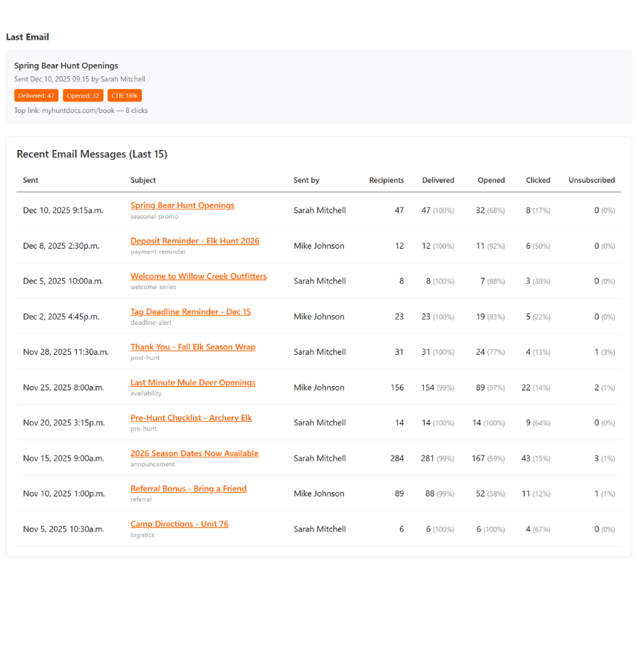Open 'Camp Directions - Unit 76' message
Screen dimensions: 638x672
(179, 524)
